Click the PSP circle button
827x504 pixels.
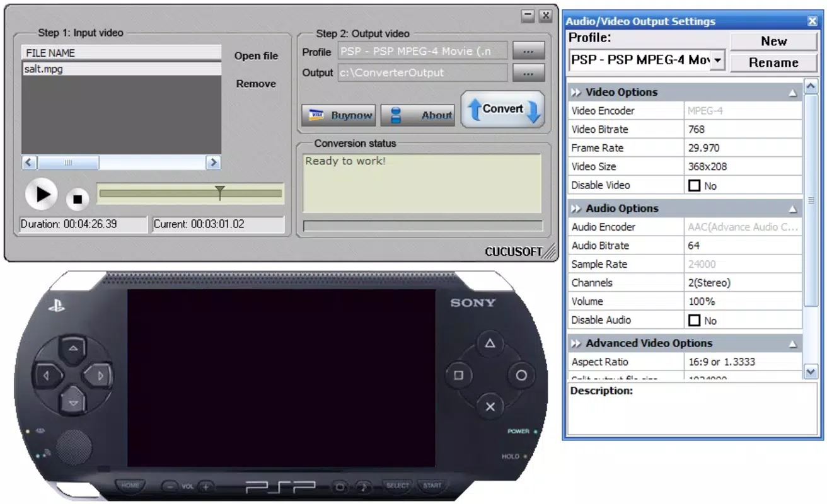click(521, 375)
